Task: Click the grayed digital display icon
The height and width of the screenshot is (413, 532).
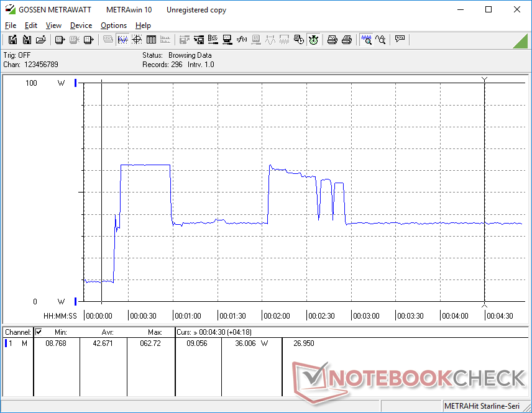Action: click(x=108, y=40)
